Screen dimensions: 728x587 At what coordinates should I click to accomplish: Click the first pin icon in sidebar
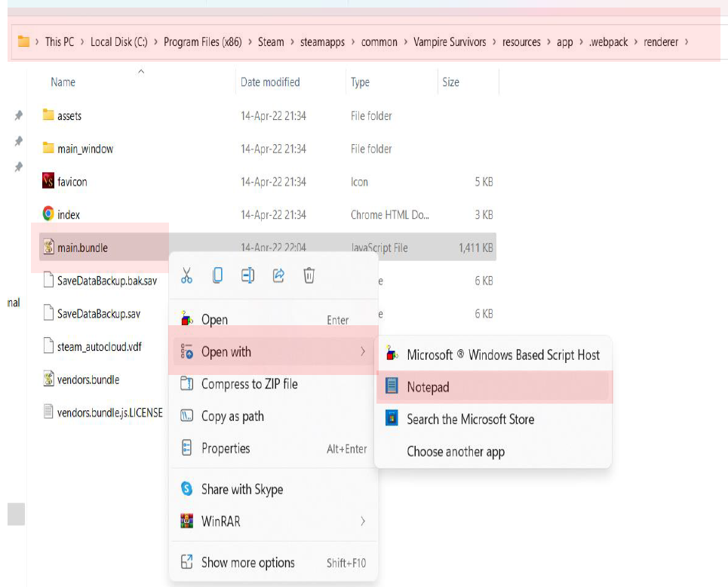[x=19, y=115]
